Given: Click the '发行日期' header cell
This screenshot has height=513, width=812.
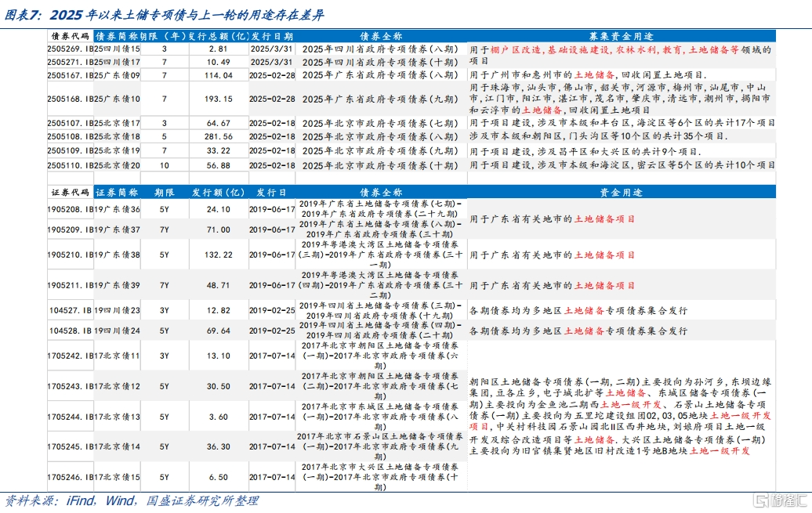Looking at the screenshot, I should tap(272, 36).
